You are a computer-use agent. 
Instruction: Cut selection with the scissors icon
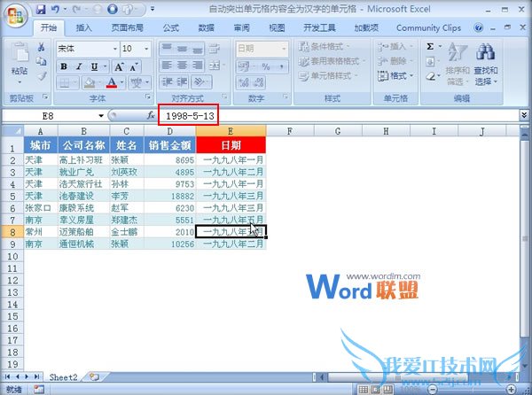click(x=41, y=47)
